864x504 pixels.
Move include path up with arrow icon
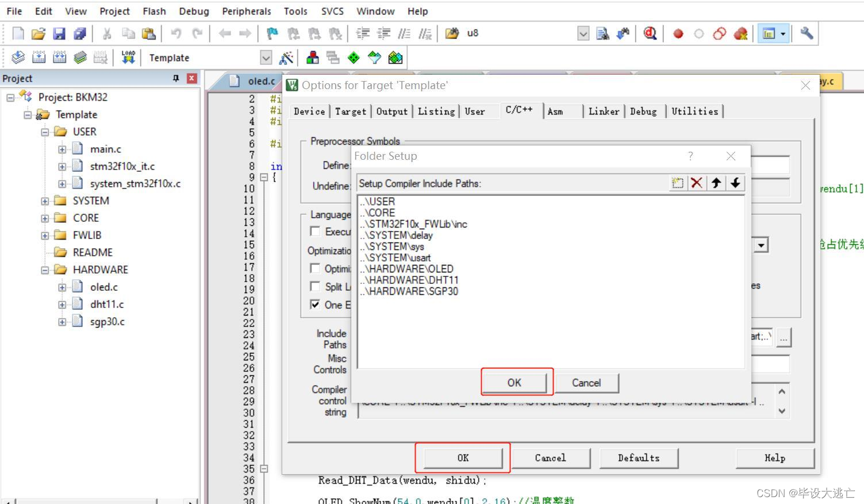click(716, 183)
